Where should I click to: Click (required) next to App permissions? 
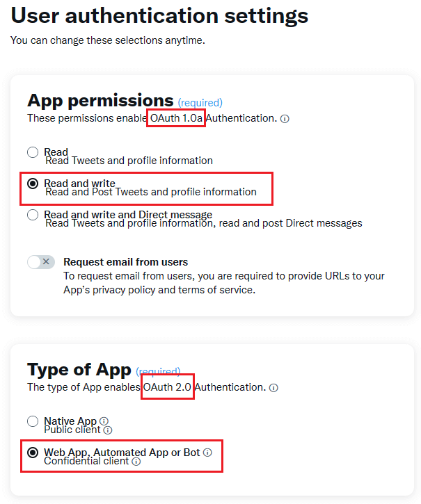pos(200,103)
